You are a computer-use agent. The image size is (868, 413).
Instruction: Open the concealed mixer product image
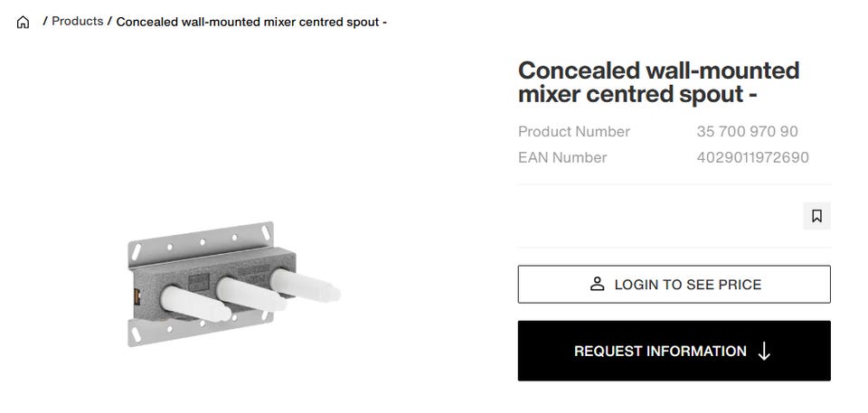coord(233,284)
